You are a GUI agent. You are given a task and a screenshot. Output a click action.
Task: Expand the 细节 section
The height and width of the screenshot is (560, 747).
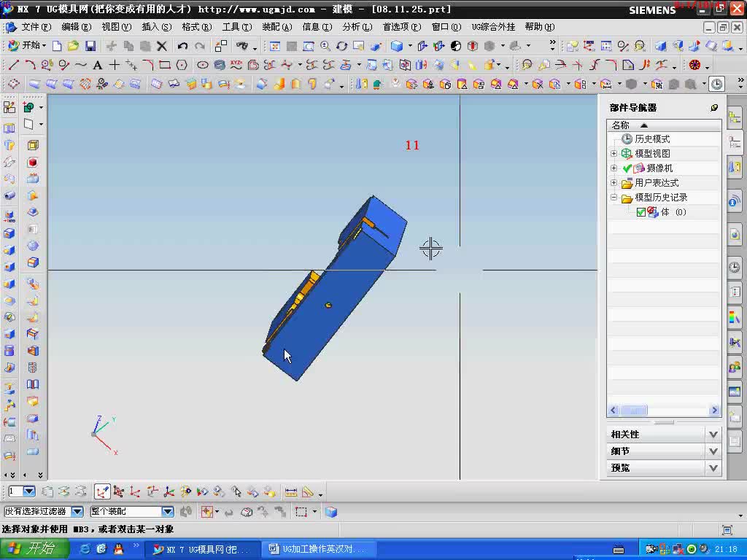click(713, 451)
